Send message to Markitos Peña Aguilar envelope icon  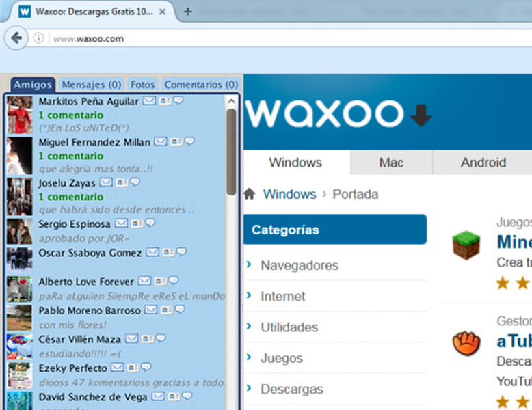point(149,101)
